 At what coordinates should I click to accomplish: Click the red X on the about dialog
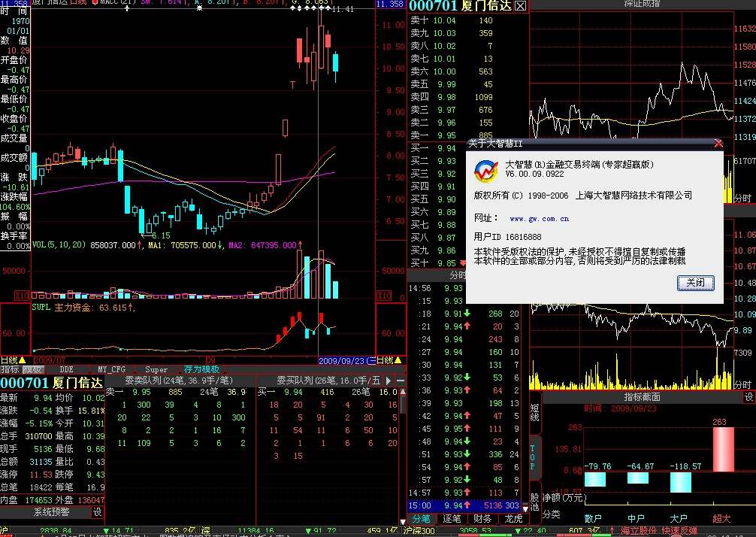(718, 144)
